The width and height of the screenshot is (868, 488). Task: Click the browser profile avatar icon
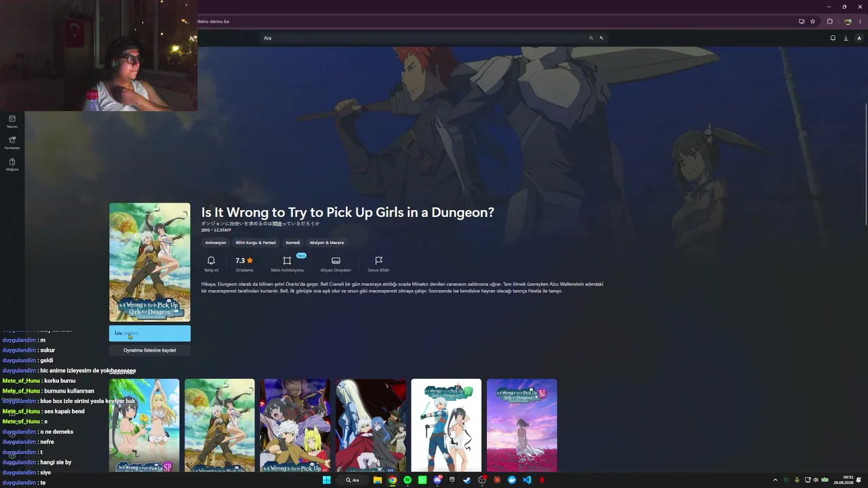[x=848, y=21]
